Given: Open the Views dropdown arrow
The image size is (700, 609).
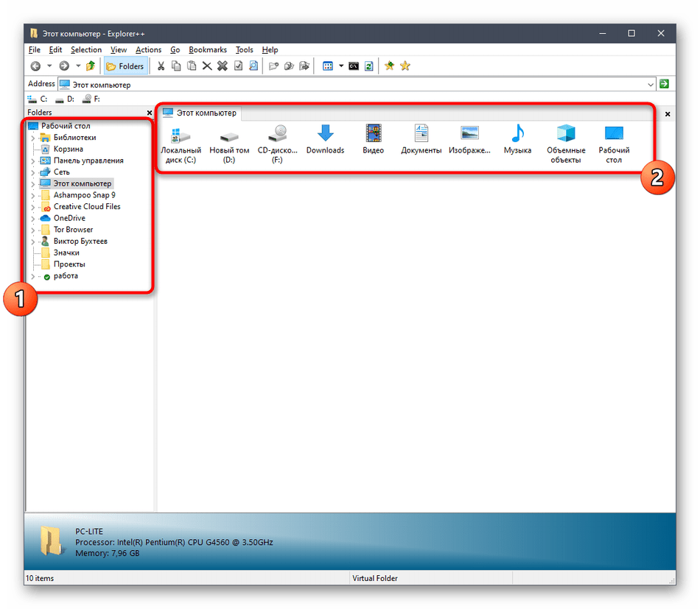Looking at the screenshot, I should click(x=341, y=66).
